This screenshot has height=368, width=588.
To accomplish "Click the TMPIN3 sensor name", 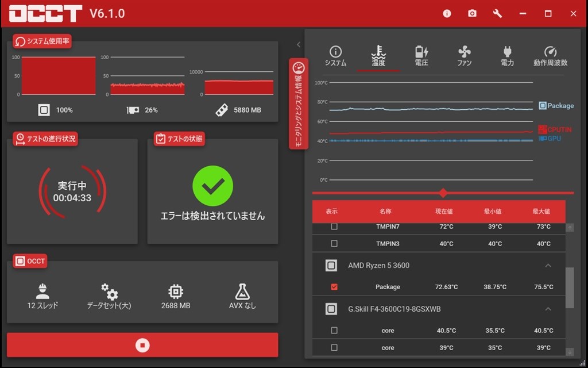I will [x=388, y=244].
